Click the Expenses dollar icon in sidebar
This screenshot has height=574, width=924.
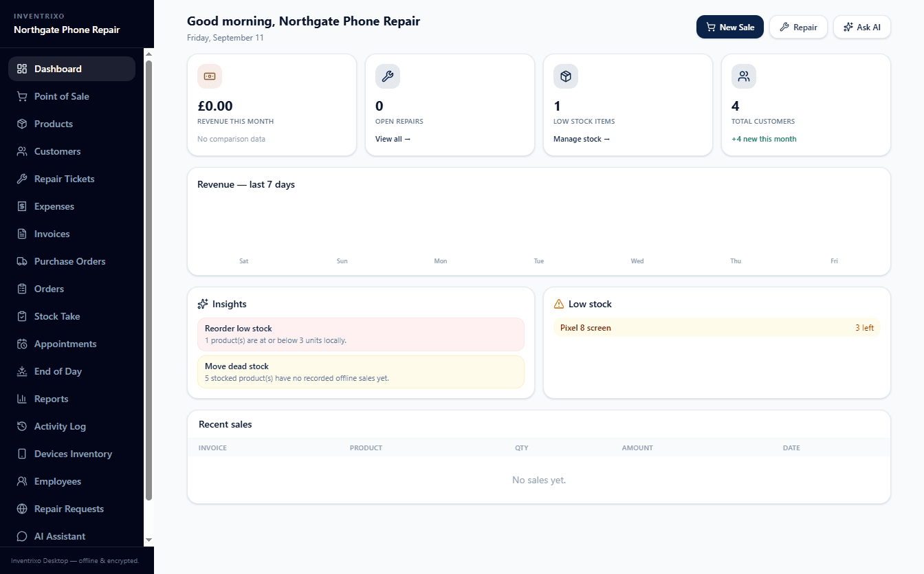pyautogui.click(x=22, y=206)
